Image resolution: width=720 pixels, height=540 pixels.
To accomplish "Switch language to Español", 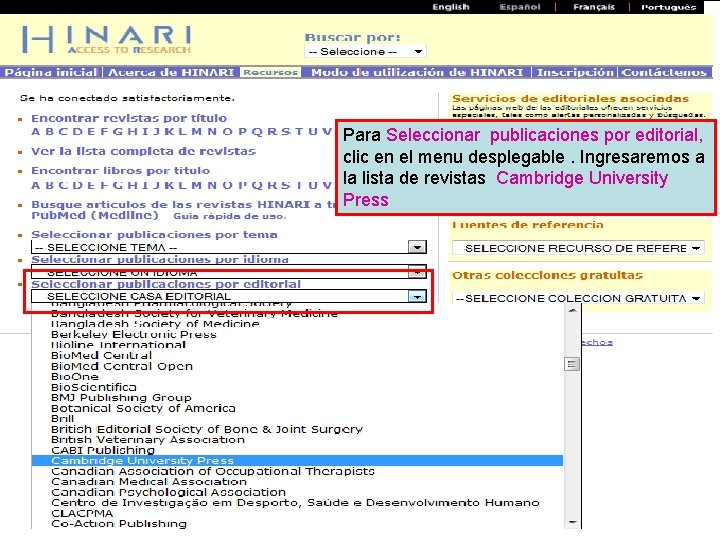I will point(520,7).
